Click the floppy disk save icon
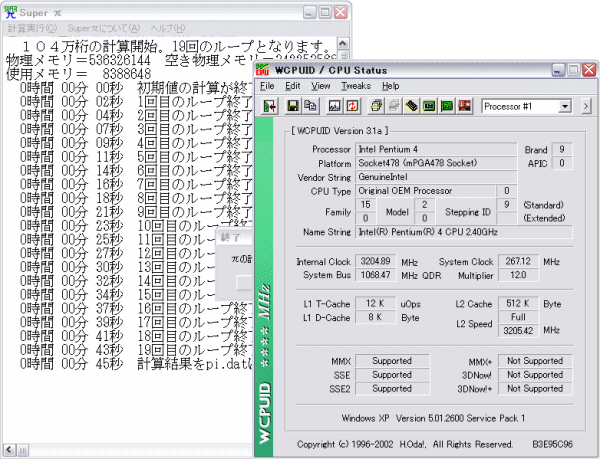 tap(293, 106)
